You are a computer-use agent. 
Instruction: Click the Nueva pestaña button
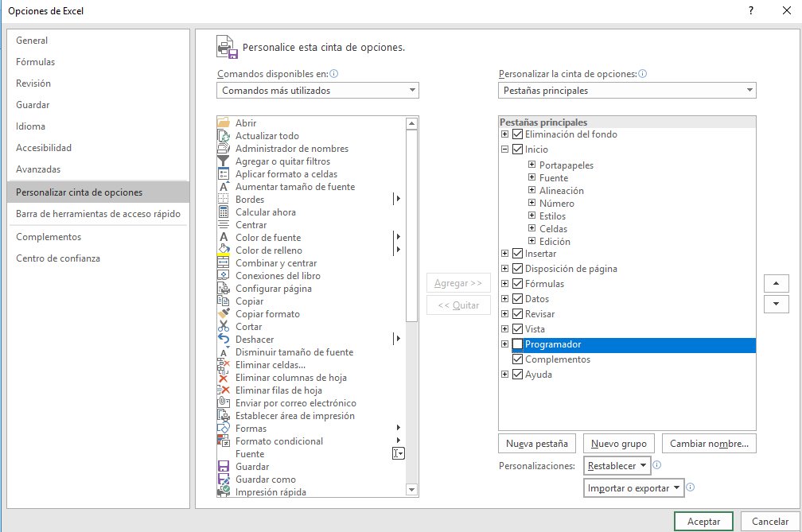coord(536,443)
